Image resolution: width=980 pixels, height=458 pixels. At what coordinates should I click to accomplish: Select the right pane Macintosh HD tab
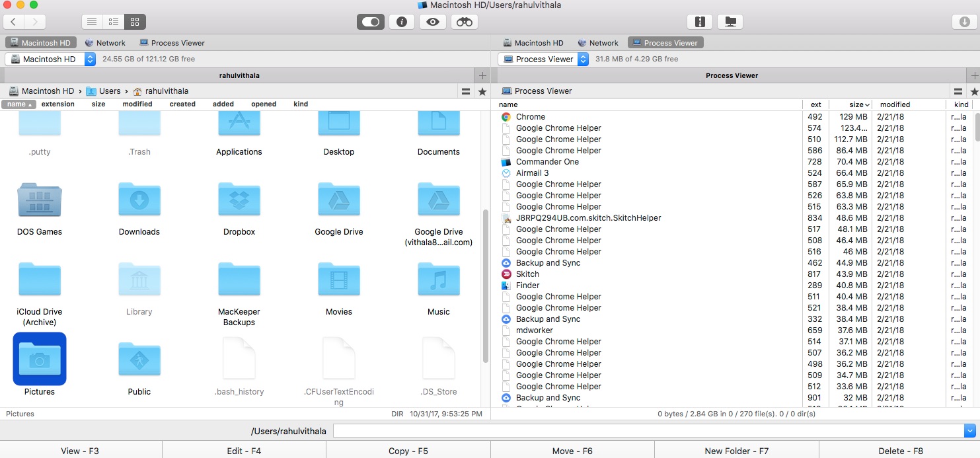point(534,43)
